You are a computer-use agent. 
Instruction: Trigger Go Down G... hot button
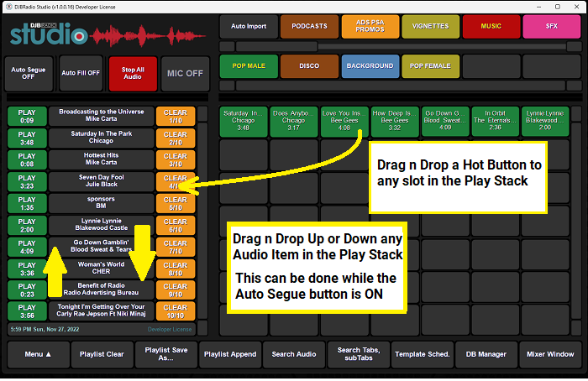(445, 122)
